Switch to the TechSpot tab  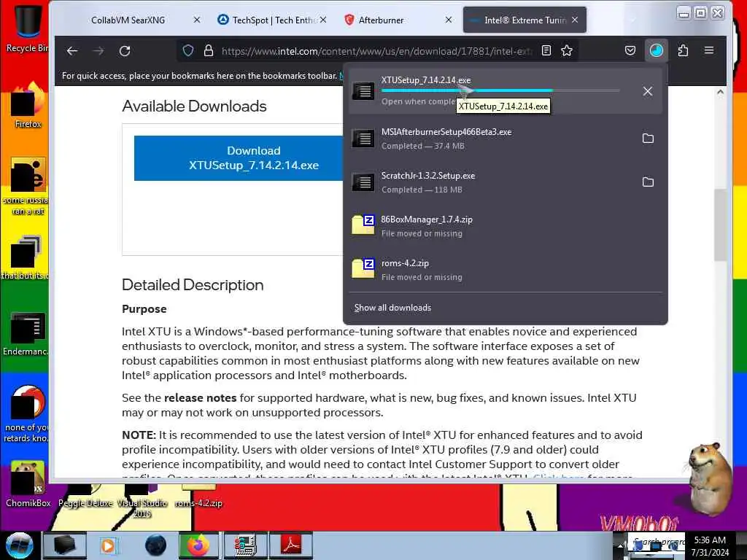pos(273,20)
